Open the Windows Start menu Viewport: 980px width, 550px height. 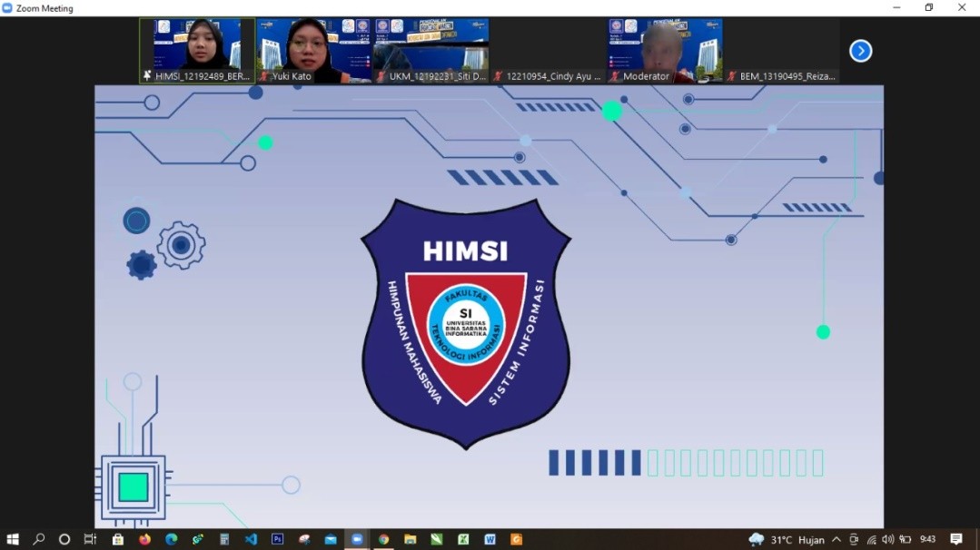(x=13, y=539)
